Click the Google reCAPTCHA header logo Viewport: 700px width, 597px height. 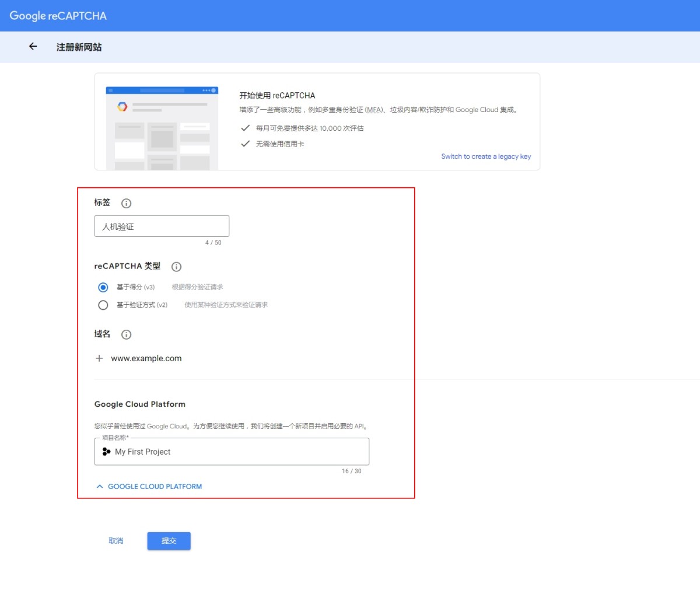coord(58,16)
